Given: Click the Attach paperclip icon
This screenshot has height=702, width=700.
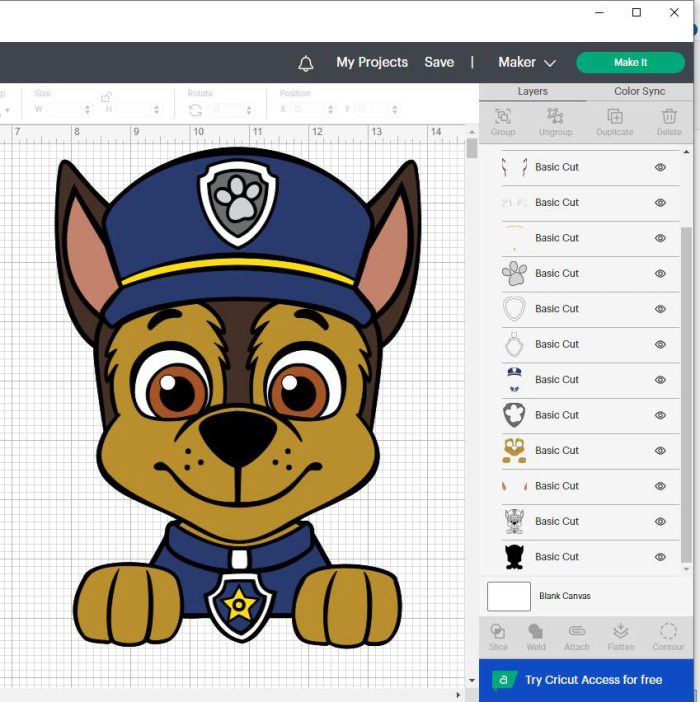Looking at the screenshot, I should [577, 631].
